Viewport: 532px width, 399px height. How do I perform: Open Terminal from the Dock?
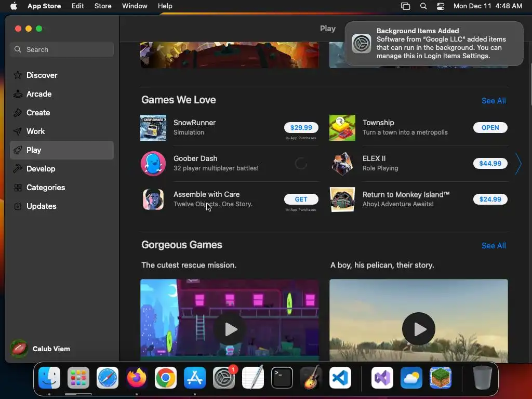282,378
